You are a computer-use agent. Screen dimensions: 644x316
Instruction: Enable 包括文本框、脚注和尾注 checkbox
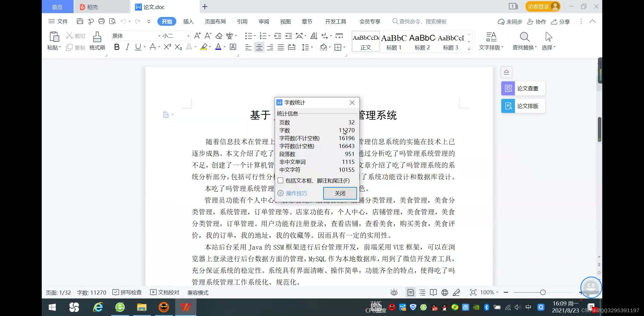[281, 181]
